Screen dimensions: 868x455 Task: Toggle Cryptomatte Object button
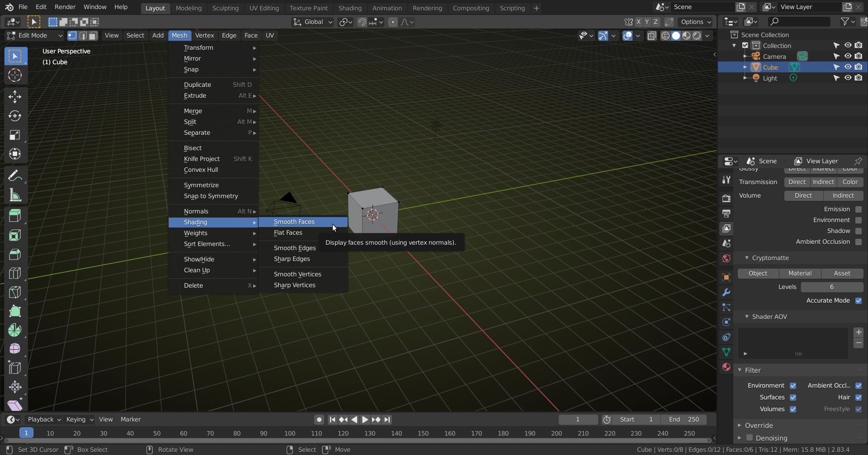pyautogui.click(x=758, y=274)
